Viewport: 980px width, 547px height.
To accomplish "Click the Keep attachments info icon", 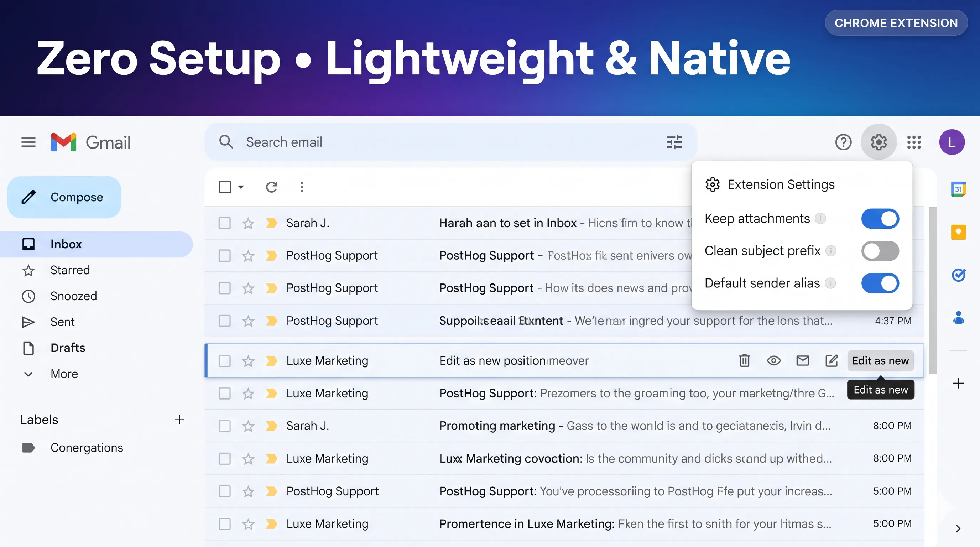I will tap(820, 219).
